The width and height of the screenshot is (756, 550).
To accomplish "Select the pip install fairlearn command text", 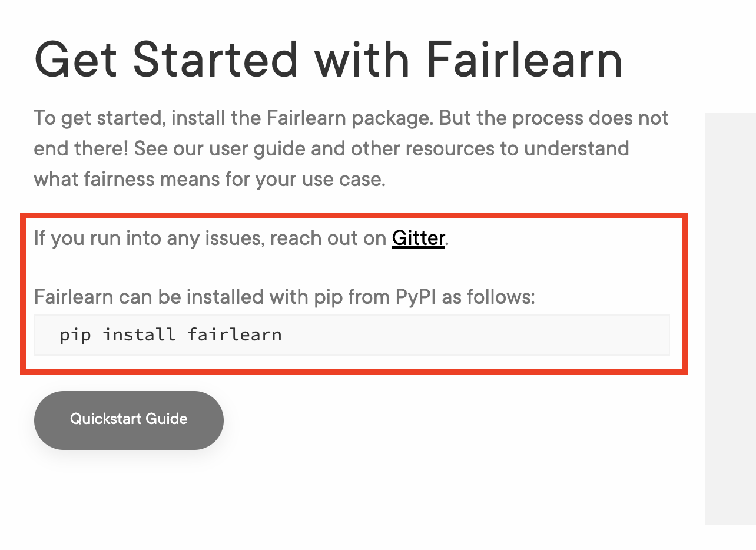I will [170, 334].
